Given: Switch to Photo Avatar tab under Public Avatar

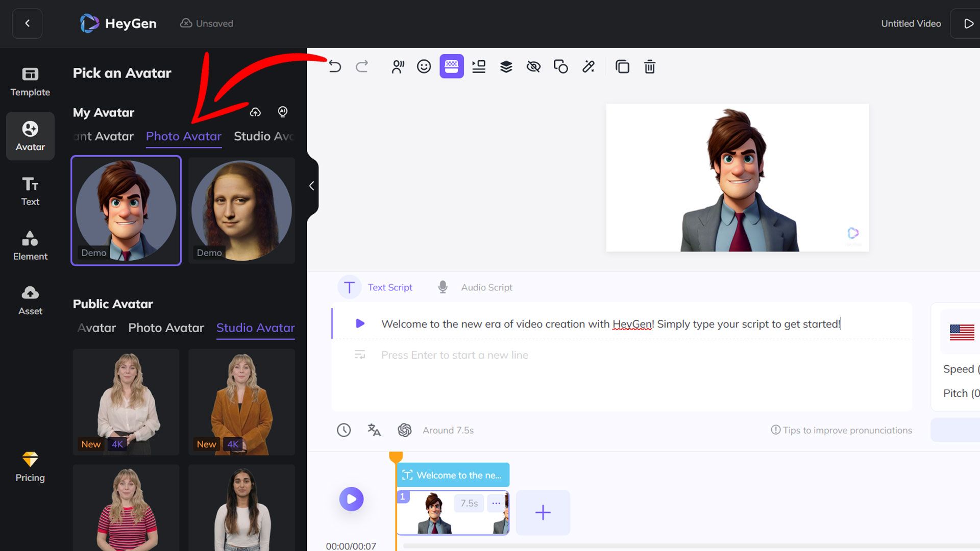Looking at the screenshot, I should (166, 328).
